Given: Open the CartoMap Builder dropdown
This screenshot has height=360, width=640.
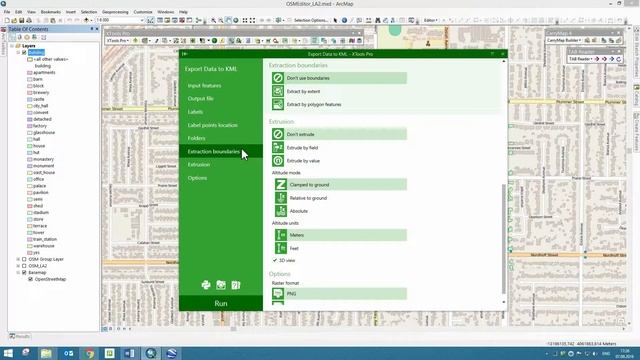Looking at the screenshot, I should click(564, 40).
